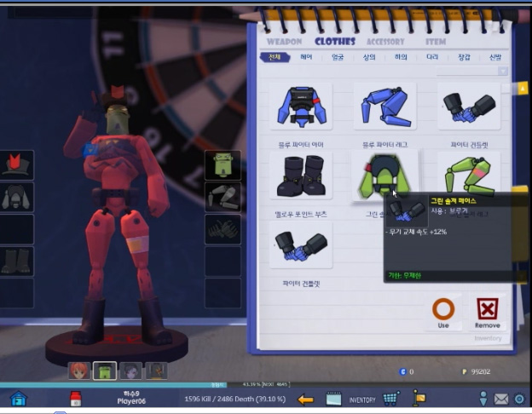Click the equipped red hat slot
Image resolution: width=532 pixels, height=414 pixels.
(x=16, y=165)
